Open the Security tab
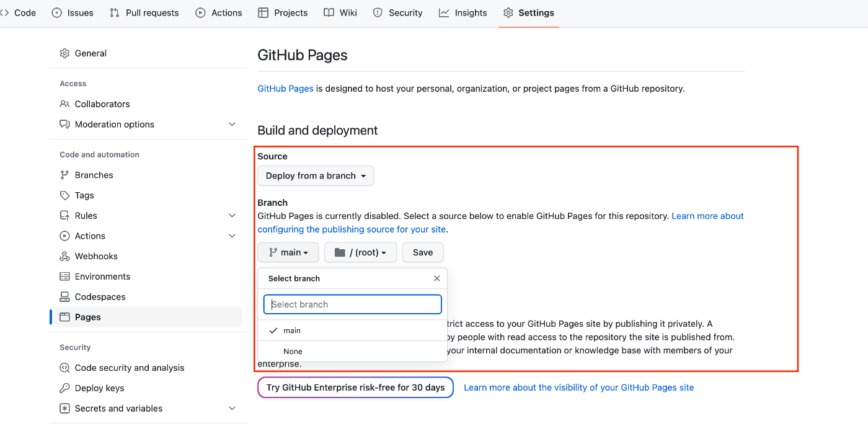The image size is (868, 434). (x=397, y=12)
